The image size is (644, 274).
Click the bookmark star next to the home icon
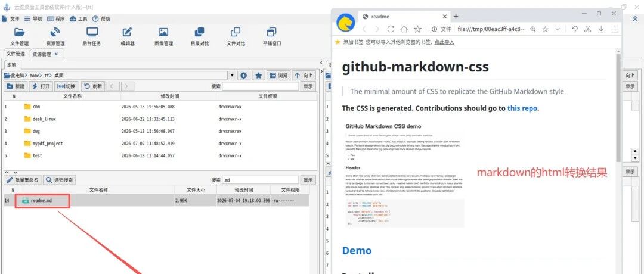(417, 29)
